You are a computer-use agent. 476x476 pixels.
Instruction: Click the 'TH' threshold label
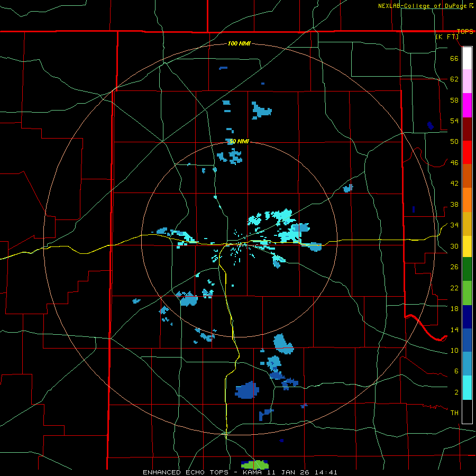coord(454,413)
